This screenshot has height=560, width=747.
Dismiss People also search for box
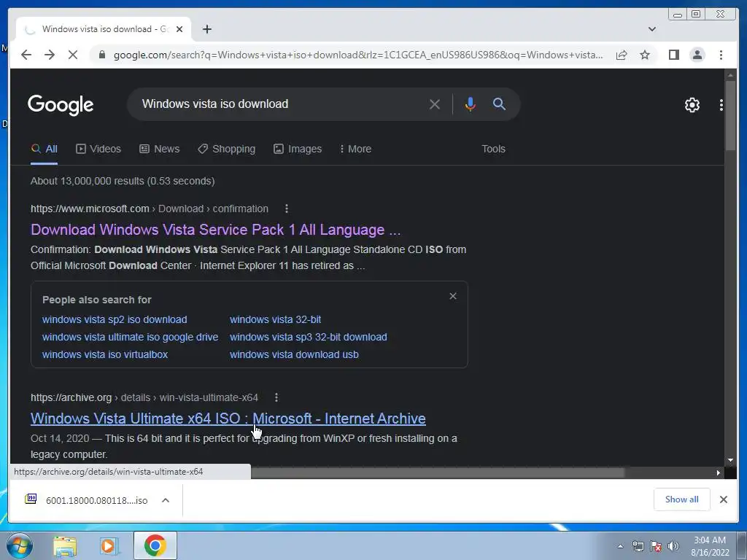(452, 296)
